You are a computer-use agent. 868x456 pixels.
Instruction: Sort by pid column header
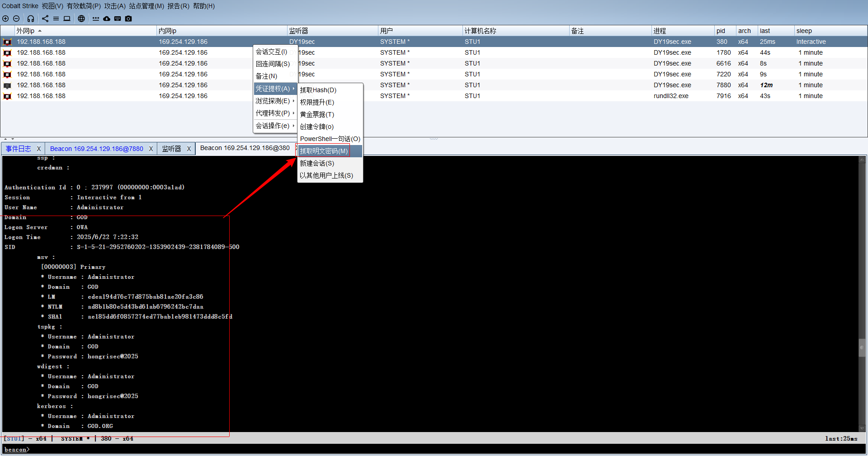(x=725, y=31)
